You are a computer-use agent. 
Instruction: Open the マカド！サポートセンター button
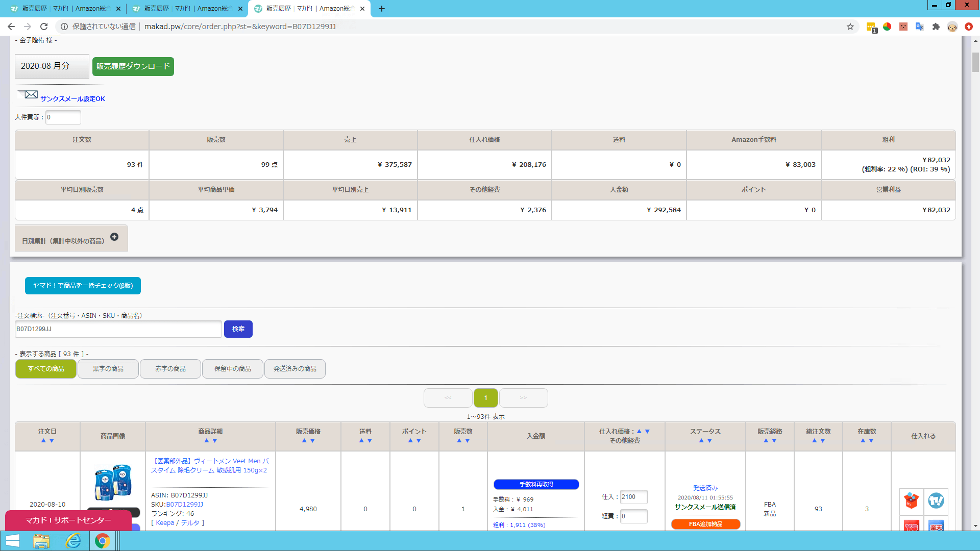pyautogui.click(x=68, y=520)
